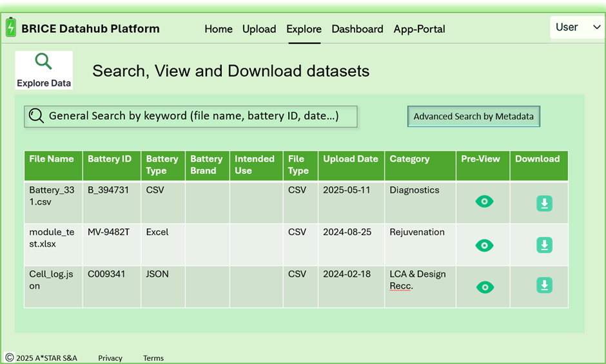Go to the App-Portal tab

(x=419, y=29)
